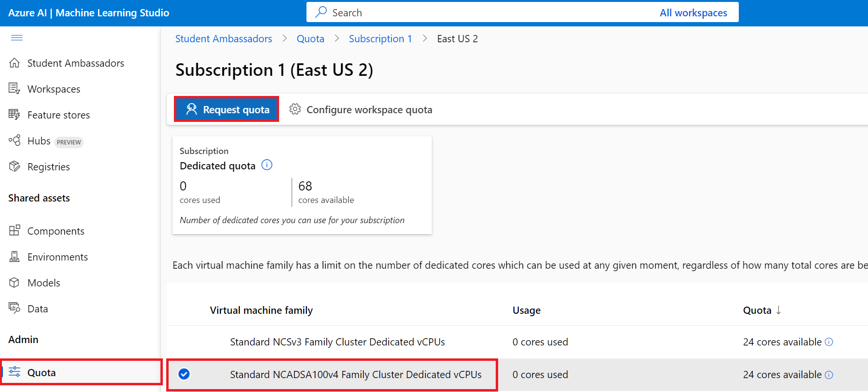The image size is (868, 392).
Task: Go to Student Ambassadors breadcrumb link
Action: [223, 39]
